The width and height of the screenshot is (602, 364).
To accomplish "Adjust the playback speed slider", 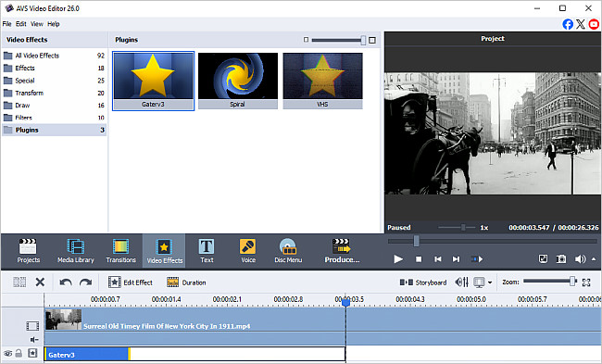I will coord(463,227).
